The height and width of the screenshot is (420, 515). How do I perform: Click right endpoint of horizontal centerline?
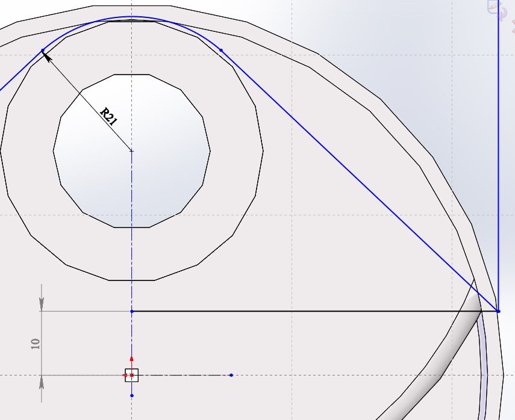coord(231,375)
